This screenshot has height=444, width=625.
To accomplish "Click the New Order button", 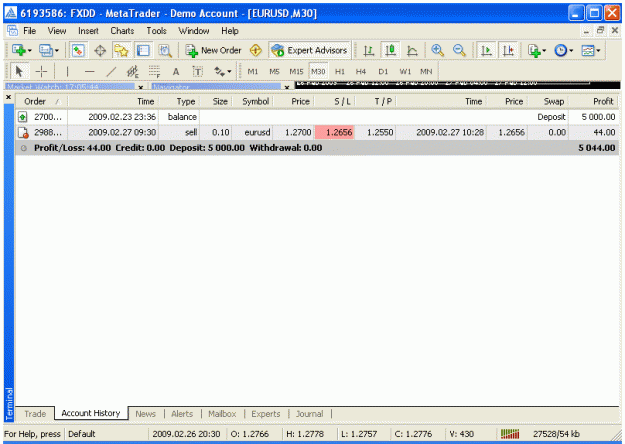I will click(213, 51).
